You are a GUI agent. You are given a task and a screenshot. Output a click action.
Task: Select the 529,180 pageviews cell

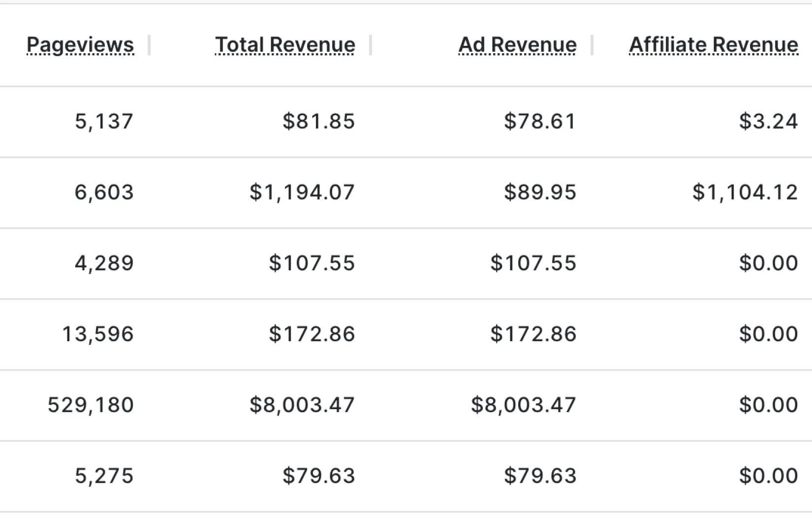(x=91, y=405)
